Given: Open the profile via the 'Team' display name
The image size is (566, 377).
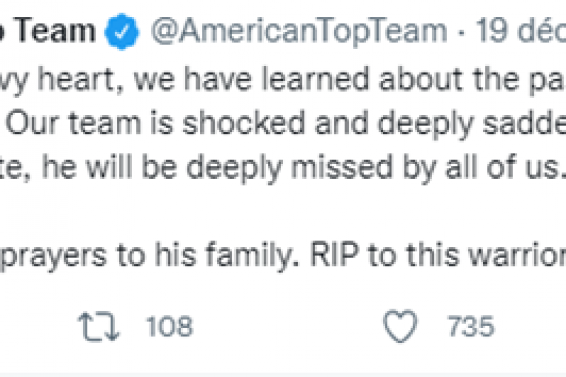Looking at the screenshot, I should 56,31.
